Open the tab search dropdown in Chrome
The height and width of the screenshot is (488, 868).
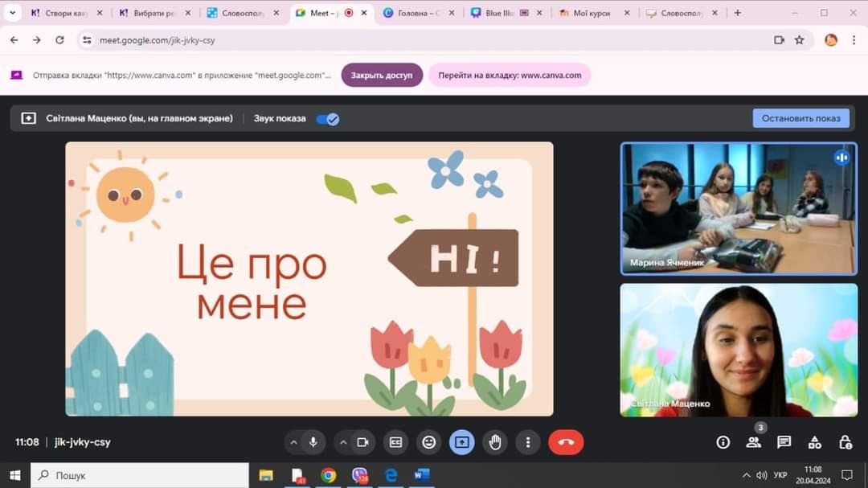click(x=12, y=13)
